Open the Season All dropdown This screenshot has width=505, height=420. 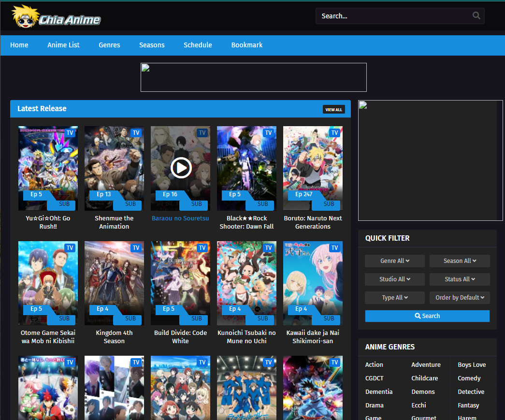point(460,261)
